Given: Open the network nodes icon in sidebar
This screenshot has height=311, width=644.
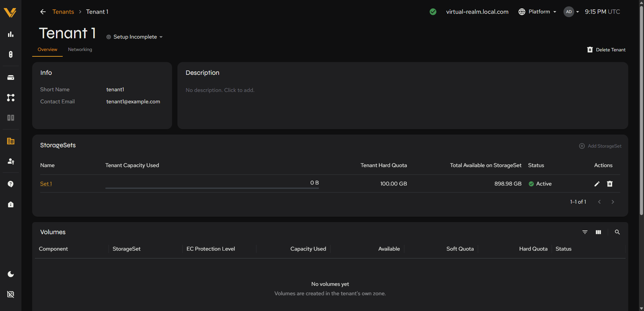Looking at the screenshot, I should [11, 98].
